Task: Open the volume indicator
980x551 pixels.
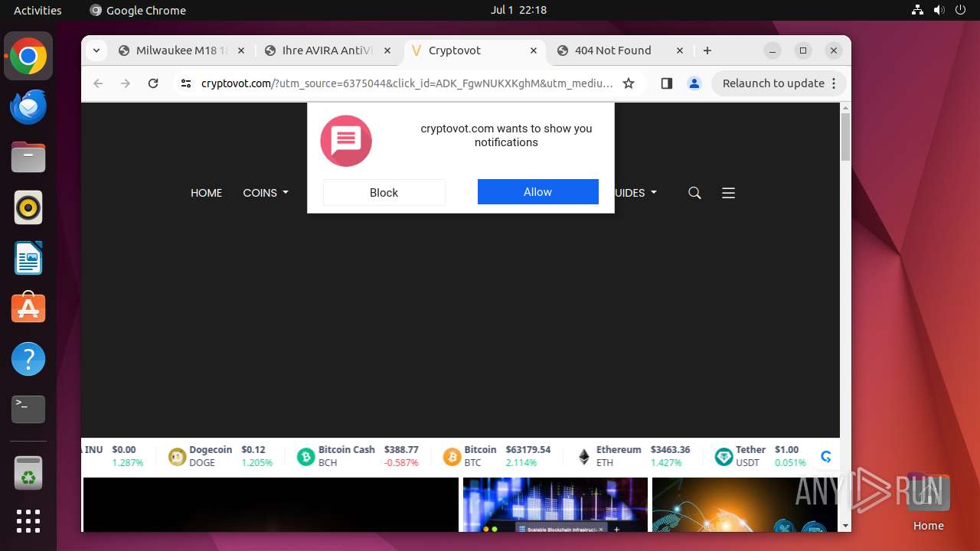Action: 939,10
